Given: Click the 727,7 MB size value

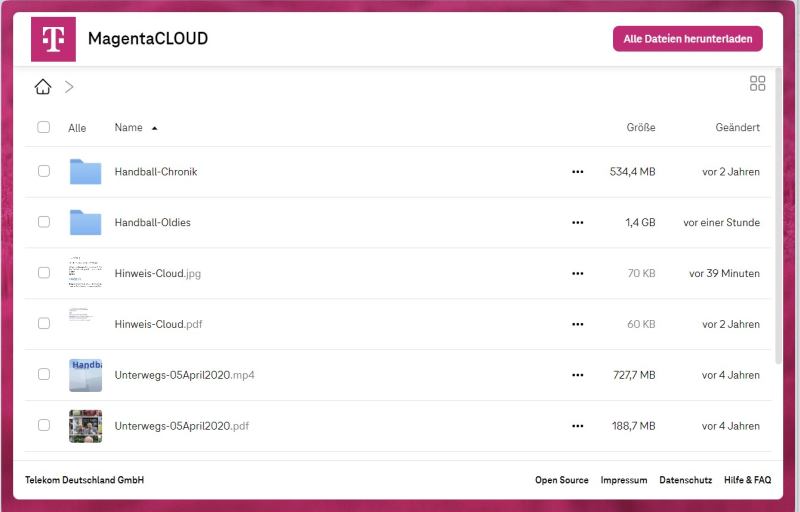Looking at the screenshot, I should 634,375.
